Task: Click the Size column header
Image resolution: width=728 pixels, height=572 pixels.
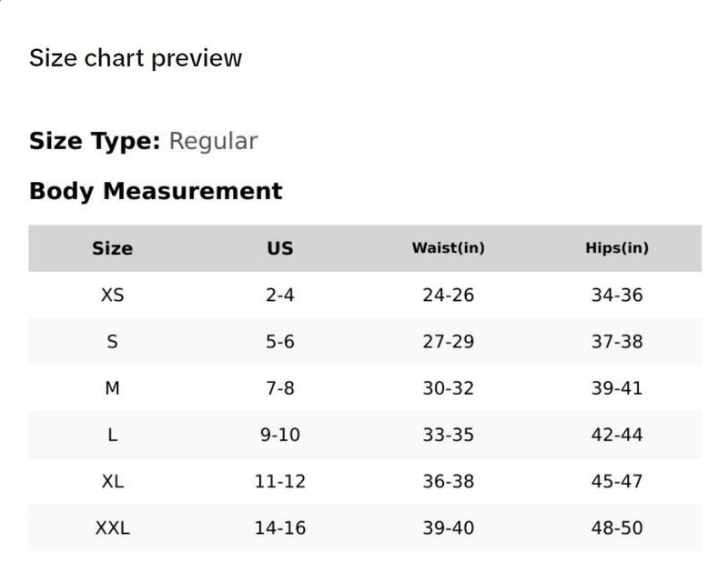Action: pos(112,248)
